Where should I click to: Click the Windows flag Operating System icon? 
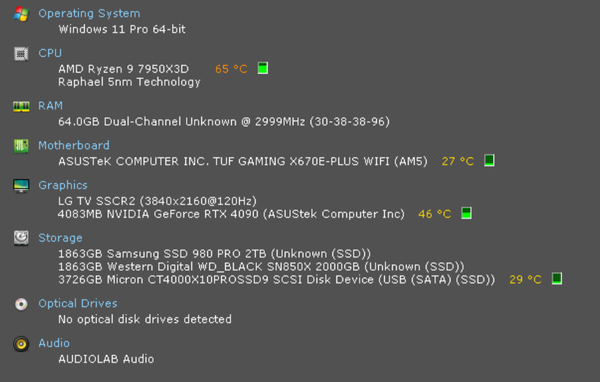click(21, 14)
